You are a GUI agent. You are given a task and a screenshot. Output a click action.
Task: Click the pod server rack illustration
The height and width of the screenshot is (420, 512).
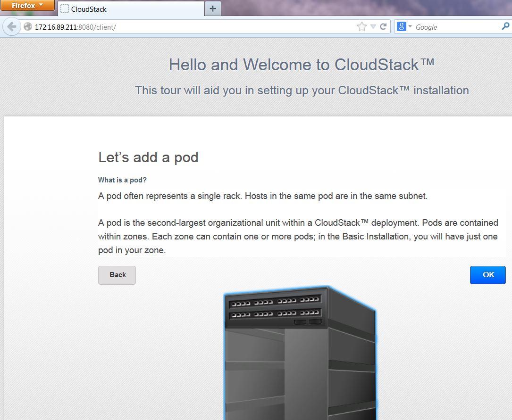(x=300, y=353)
